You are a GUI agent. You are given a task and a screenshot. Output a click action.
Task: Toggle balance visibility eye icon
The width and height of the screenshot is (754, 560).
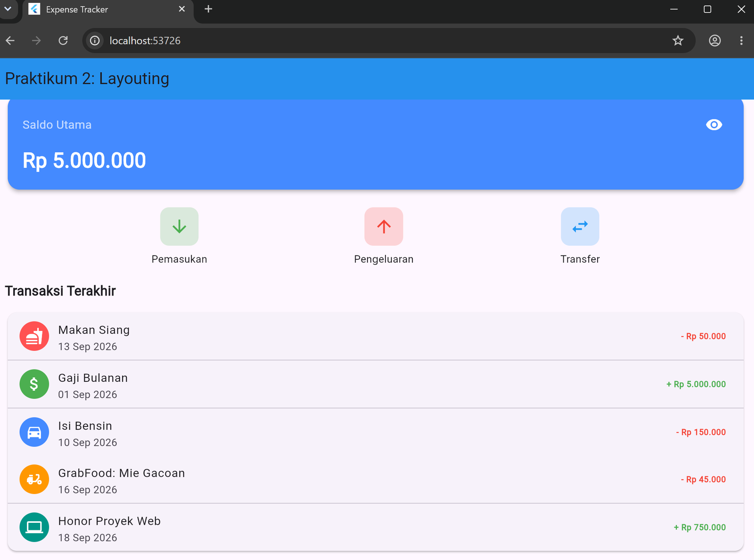coord(714,124)
